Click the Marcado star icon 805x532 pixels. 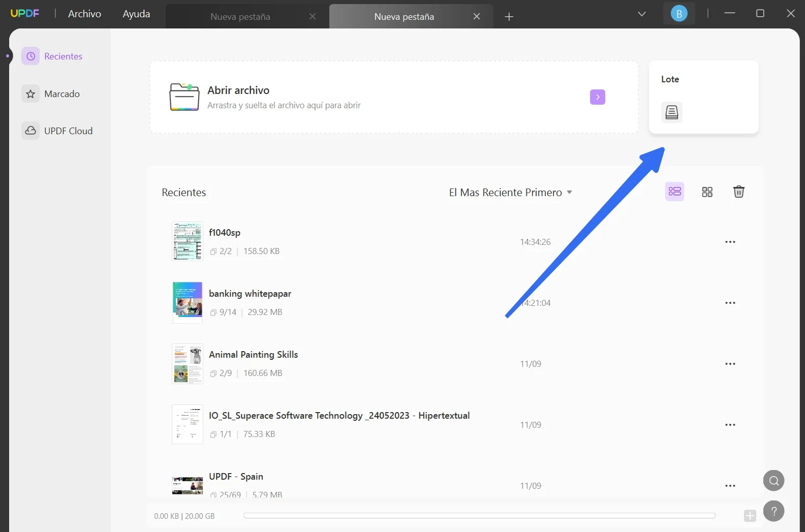(30, 93)
